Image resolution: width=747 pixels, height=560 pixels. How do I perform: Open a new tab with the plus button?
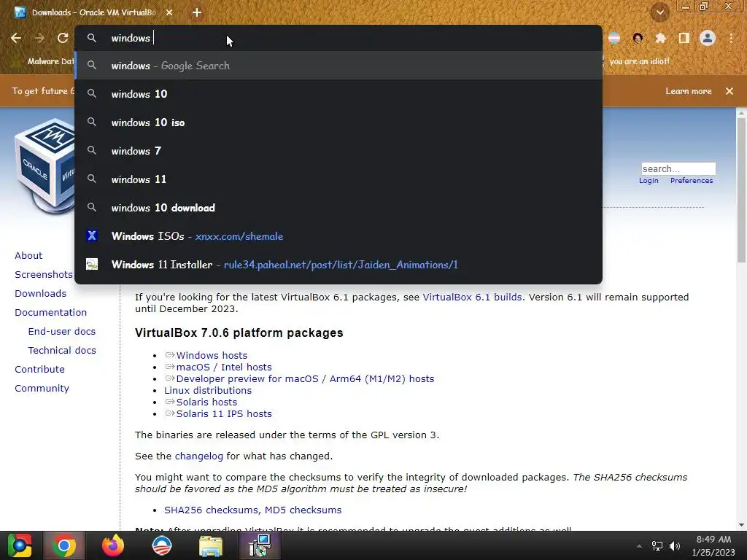tap(197, 13)
